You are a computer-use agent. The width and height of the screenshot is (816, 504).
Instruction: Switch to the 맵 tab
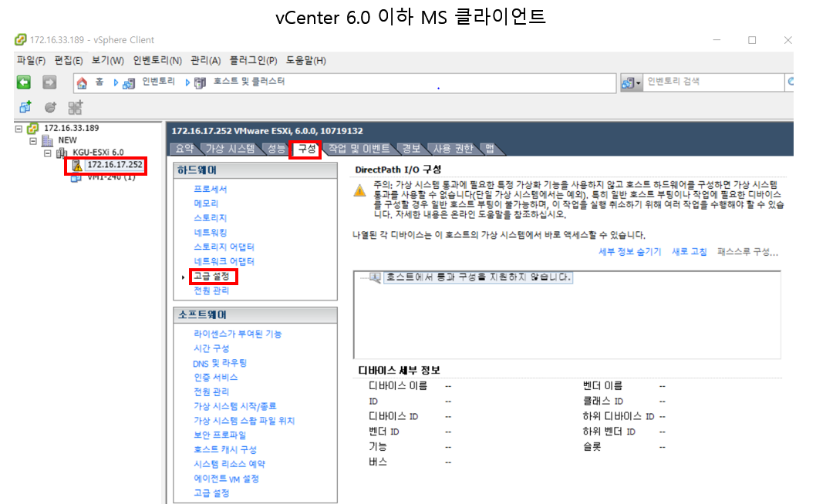click(490, 149)
